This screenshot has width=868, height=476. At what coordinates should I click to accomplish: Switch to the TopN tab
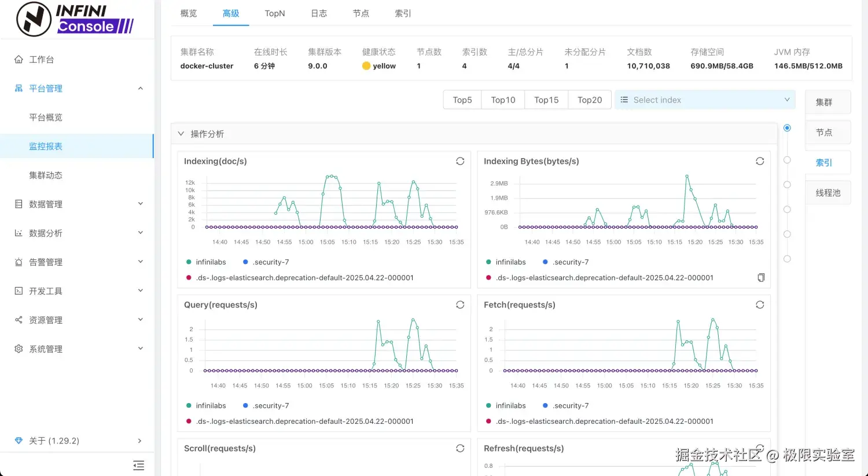(275, 13)
